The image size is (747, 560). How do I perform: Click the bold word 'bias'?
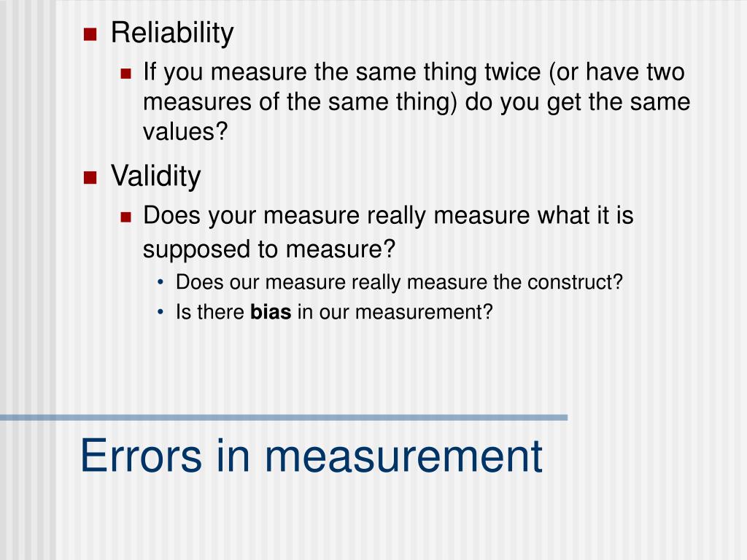click(x=271, y=312)
